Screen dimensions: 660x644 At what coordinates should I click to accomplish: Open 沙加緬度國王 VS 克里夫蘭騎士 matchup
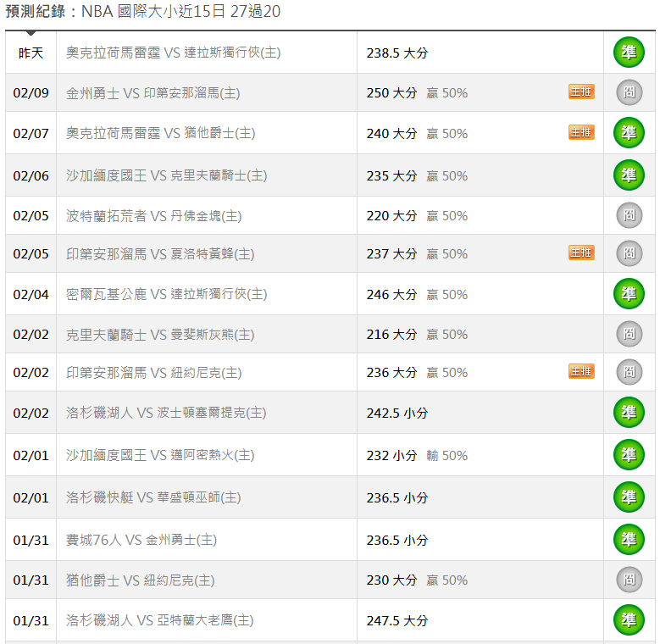(166, 175)
